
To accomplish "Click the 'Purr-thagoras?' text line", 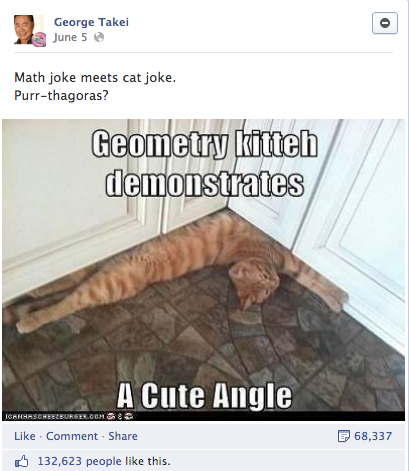I will tap(61, 96).
